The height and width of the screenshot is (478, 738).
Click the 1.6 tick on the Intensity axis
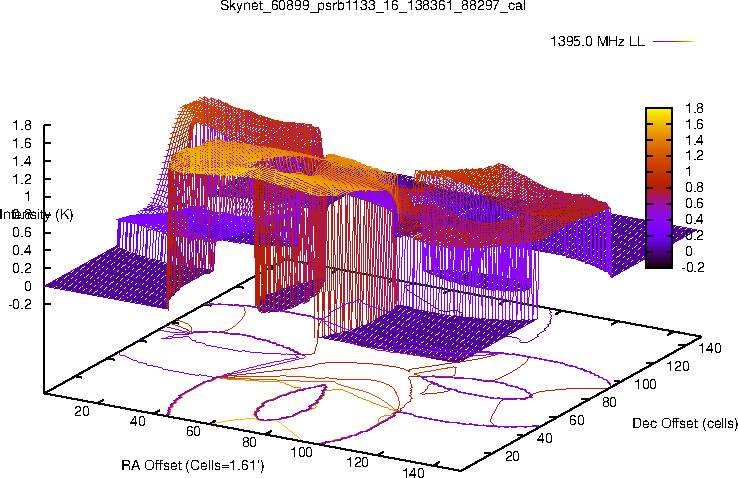pos(22,143)
